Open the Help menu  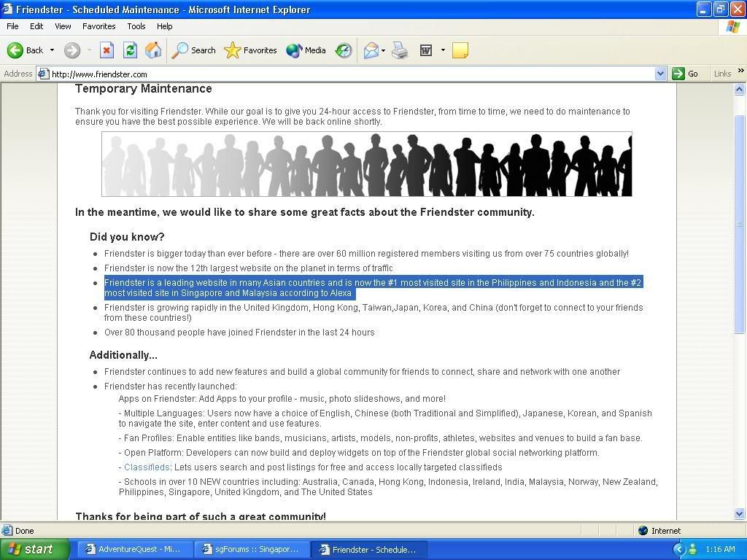[x=164, y=26]
